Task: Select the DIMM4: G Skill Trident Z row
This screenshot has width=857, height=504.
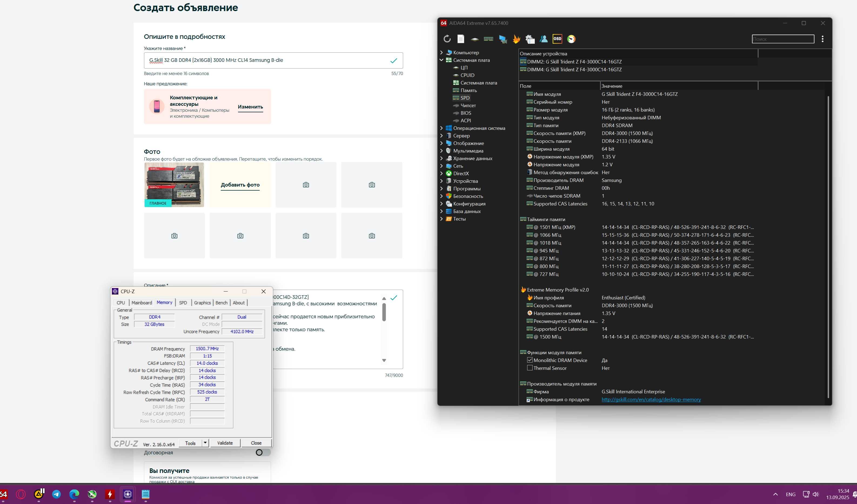Action: click(x=574, y=69)
